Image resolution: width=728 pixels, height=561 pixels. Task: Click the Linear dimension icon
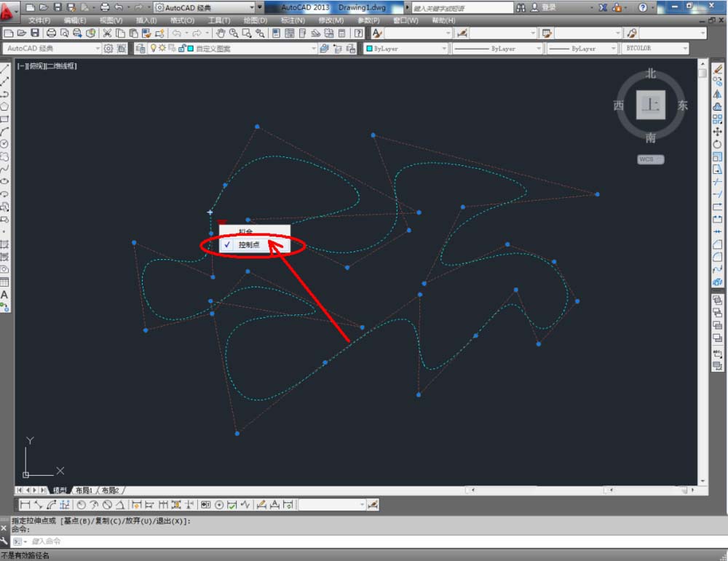25,505
